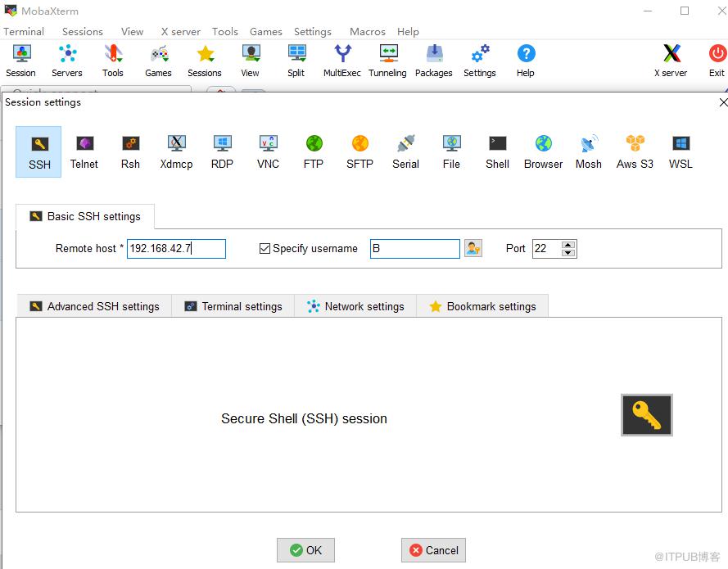Pick the Xdmcp session type
Screen dimensions: 728x569
pos(176,151)
